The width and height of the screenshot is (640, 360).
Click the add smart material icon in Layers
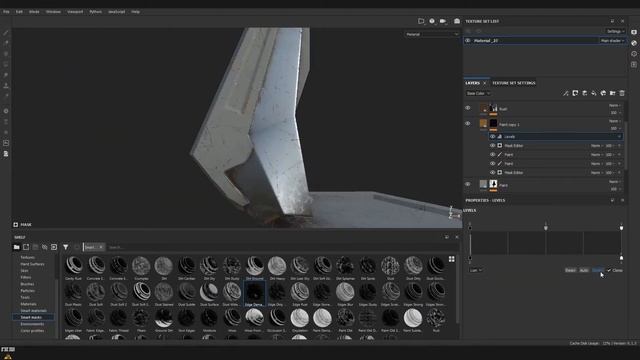tap(603, 93)
